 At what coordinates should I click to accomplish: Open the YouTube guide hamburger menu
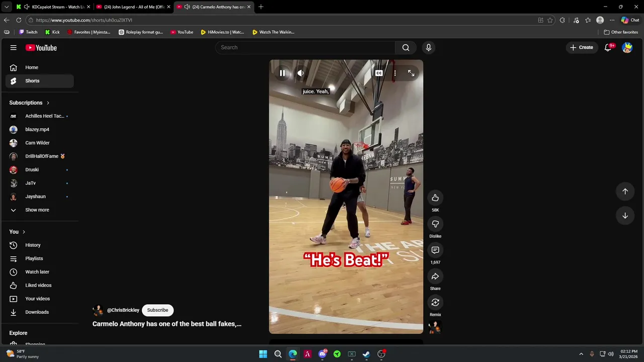pyautogui.click(x=13, y=47)
